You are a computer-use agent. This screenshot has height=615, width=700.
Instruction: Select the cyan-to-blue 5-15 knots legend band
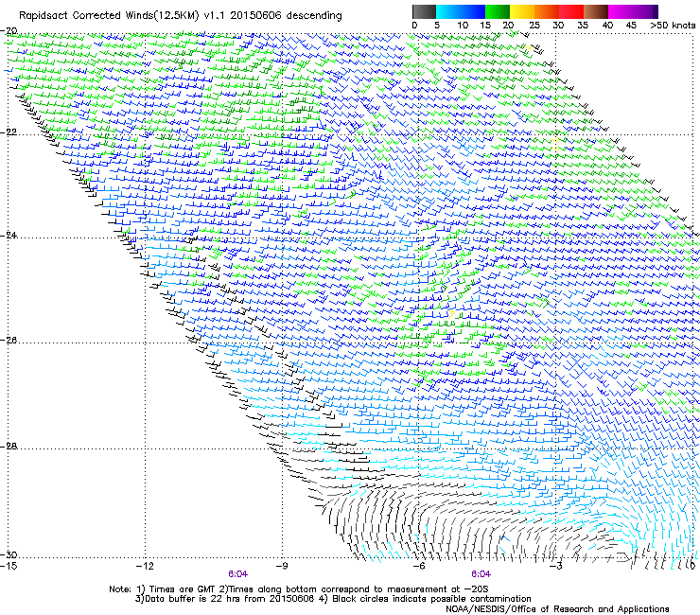point(461,11)
